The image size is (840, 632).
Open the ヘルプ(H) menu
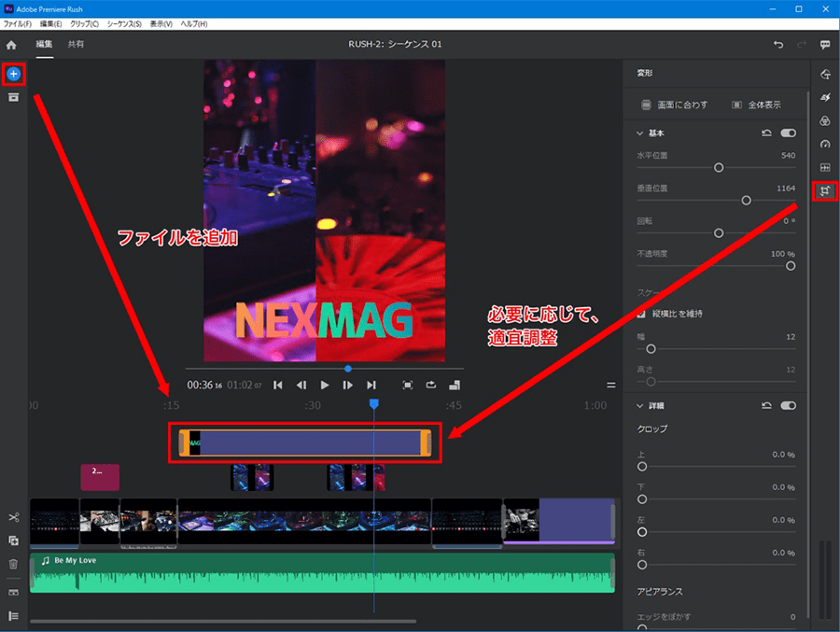[x=194, y=24]
